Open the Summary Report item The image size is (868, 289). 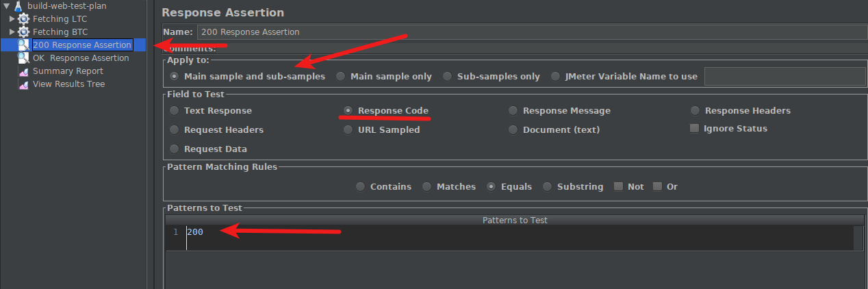click(68, 71)
